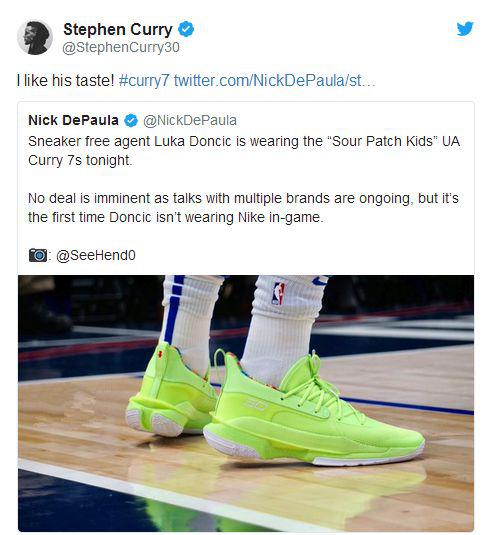Image resolution: width=487 pixels, height=535 pixels.
Task: Follow the twitter.com/NickDePaula link
Action: click(x=275, y=81)
